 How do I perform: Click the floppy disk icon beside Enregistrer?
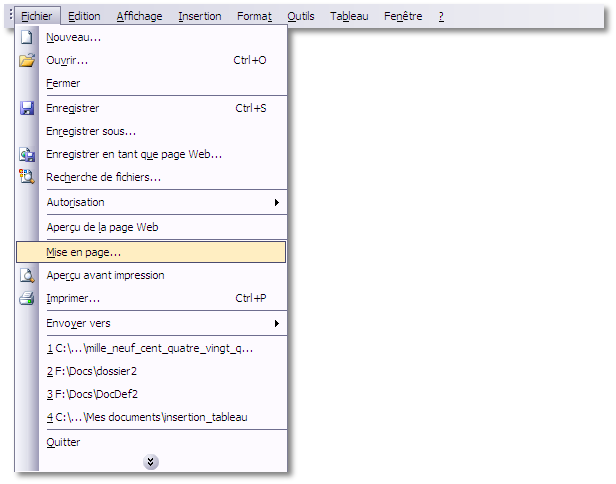click(x=27, y=108)
